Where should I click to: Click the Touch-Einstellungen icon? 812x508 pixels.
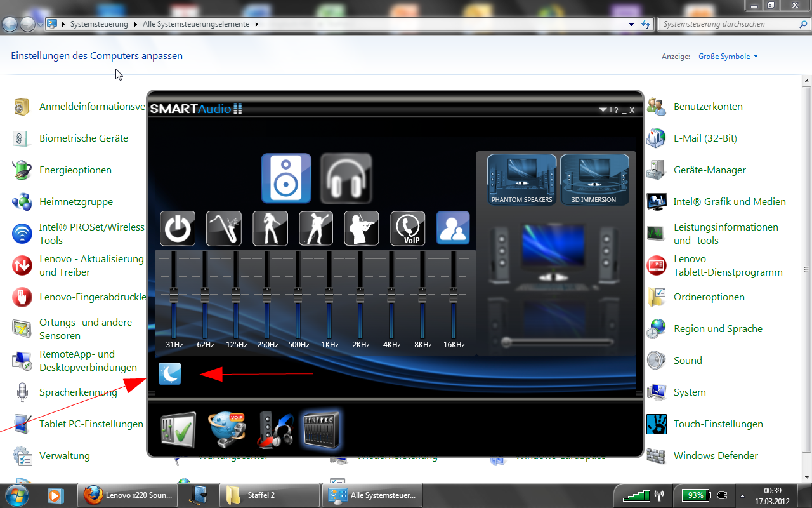(656, 424)
